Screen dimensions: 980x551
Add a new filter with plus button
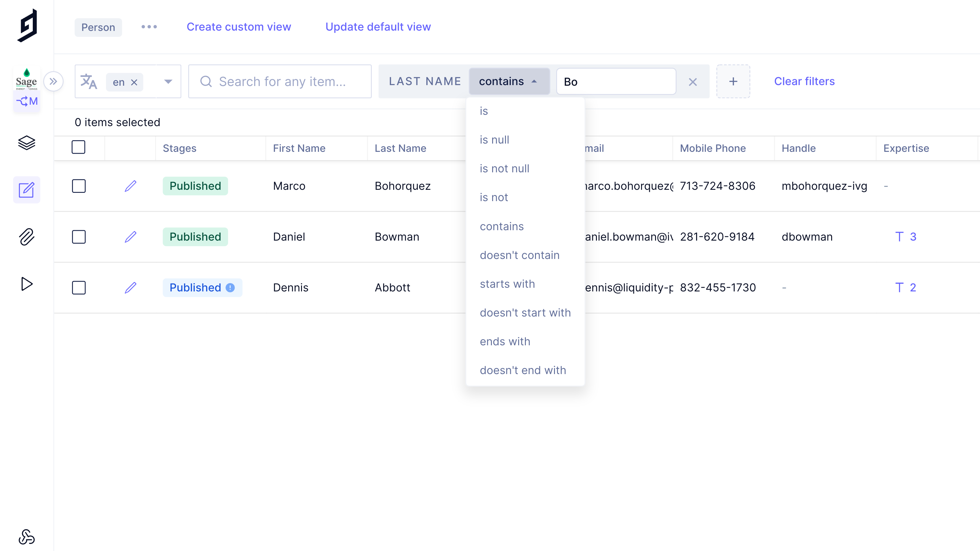tap(733, 81)
